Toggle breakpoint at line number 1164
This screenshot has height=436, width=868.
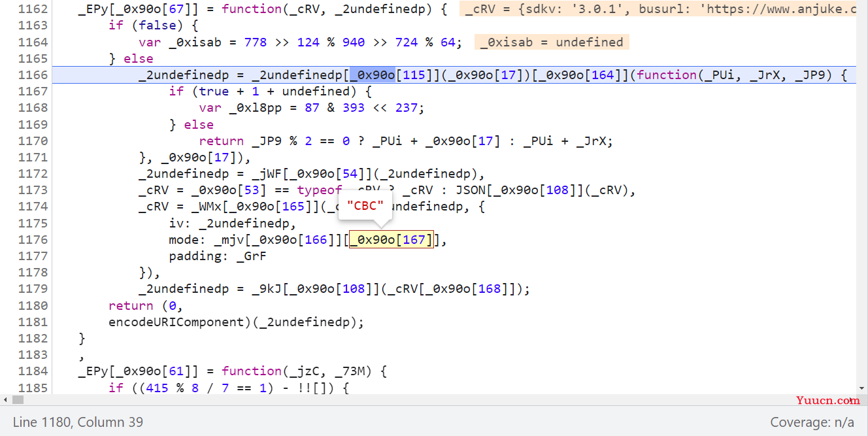coord(33,42)
